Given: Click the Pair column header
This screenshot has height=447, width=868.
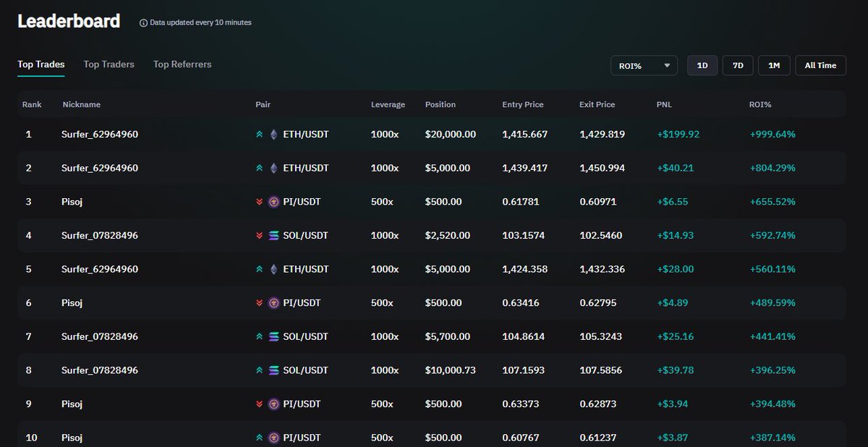Looking at the screenshot, I should click(263, 105).
